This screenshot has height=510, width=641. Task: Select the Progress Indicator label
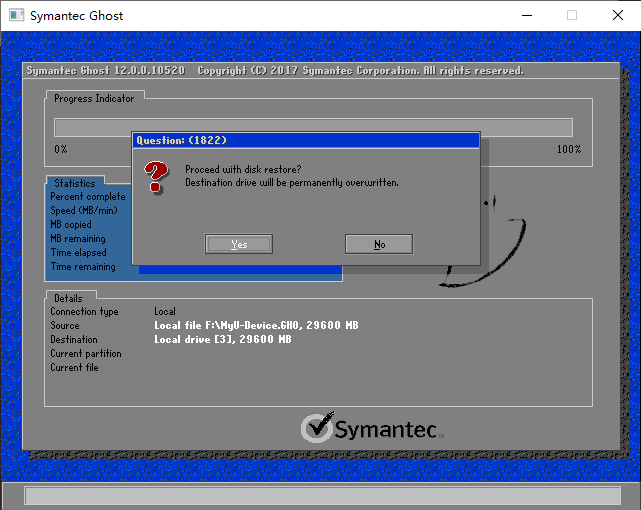click(x=94, y=98)
